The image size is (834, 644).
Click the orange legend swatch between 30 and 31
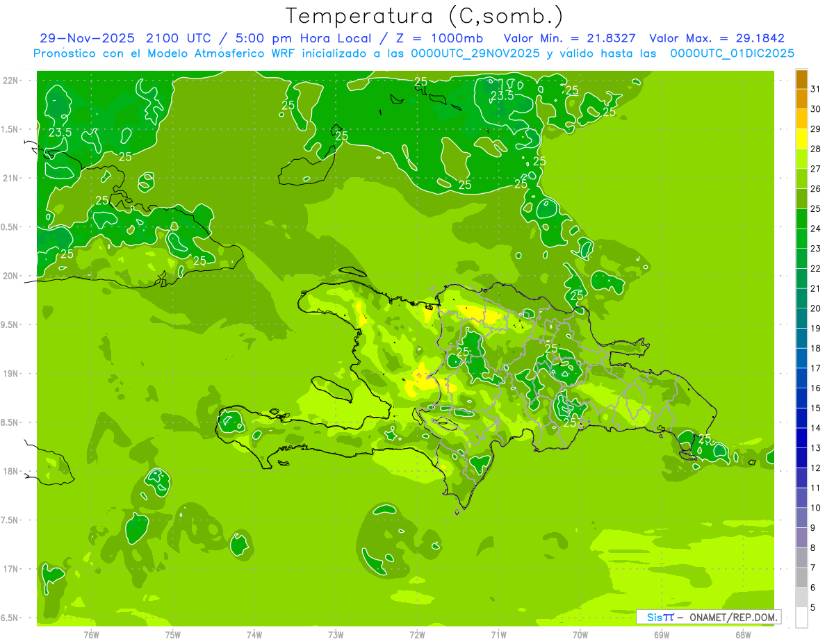tap(801, 99)
